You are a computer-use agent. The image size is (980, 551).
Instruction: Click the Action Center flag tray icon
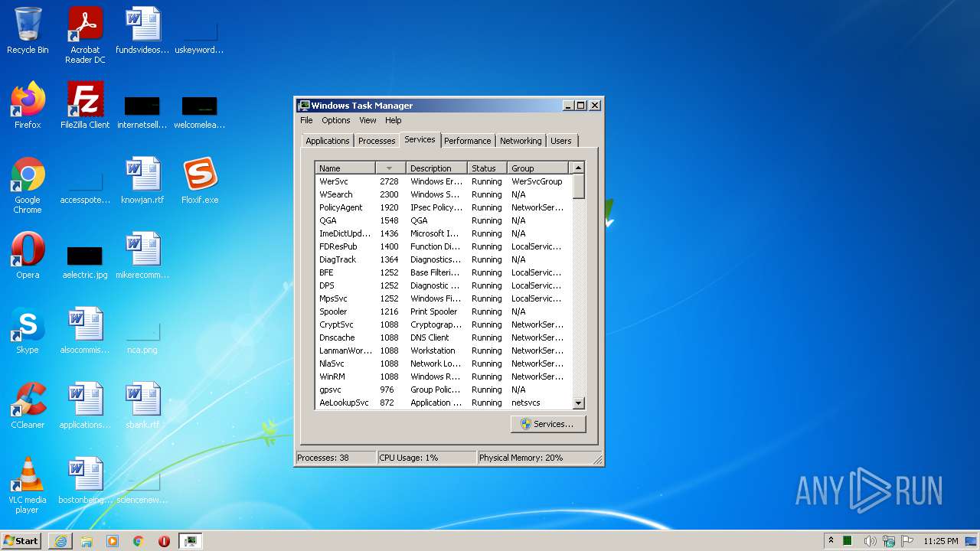pyautogui.click(x=907, y=541)
